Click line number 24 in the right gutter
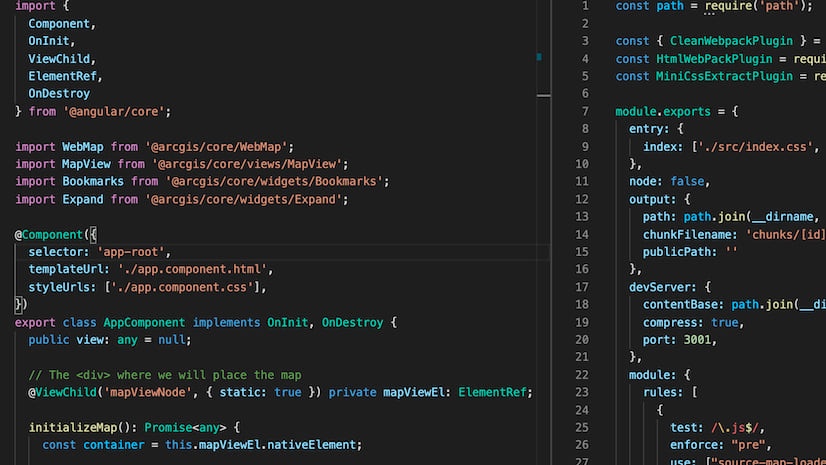826x465 pixels. coord(582,410)
